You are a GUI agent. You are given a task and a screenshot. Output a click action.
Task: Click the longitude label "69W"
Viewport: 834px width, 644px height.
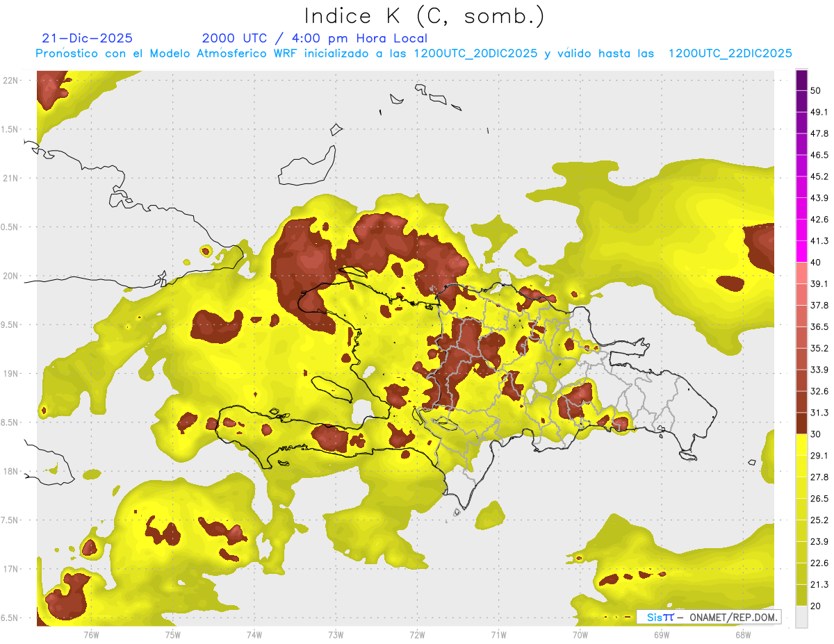click(661, 634)
